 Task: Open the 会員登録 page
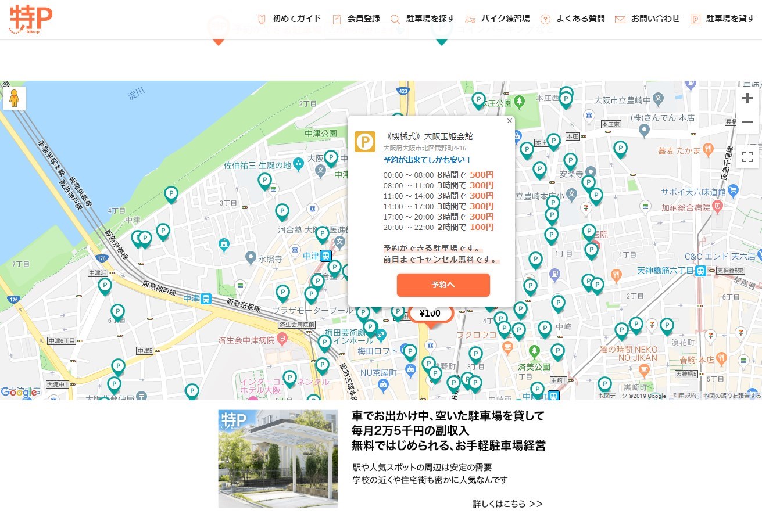356,19
